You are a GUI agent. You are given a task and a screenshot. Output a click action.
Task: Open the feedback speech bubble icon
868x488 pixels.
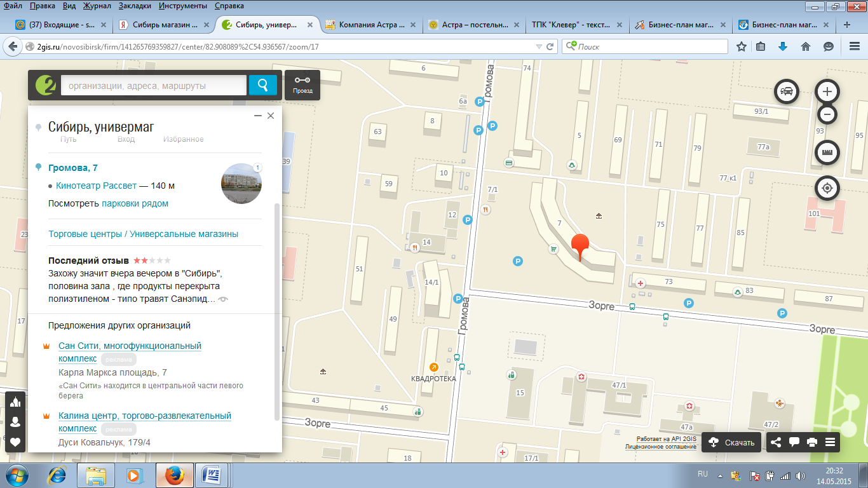tap(794, 442)
